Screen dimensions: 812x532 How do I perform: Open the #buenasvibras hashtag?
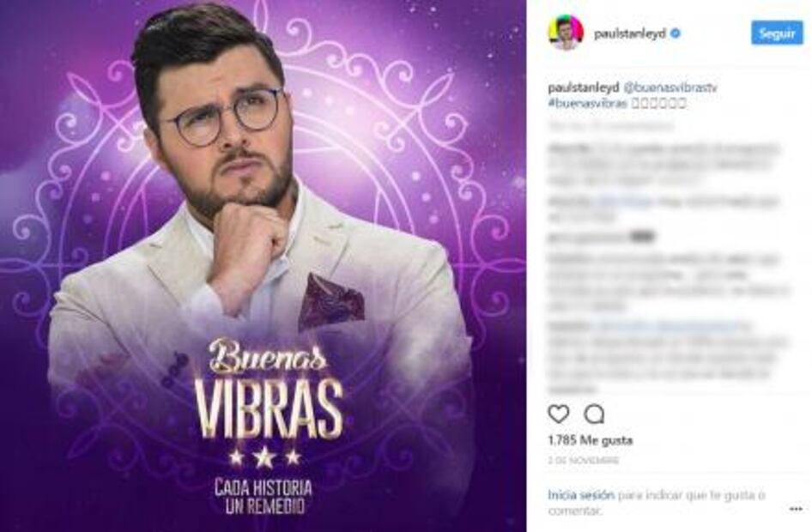pyautogui.click(x=587, y=103)
